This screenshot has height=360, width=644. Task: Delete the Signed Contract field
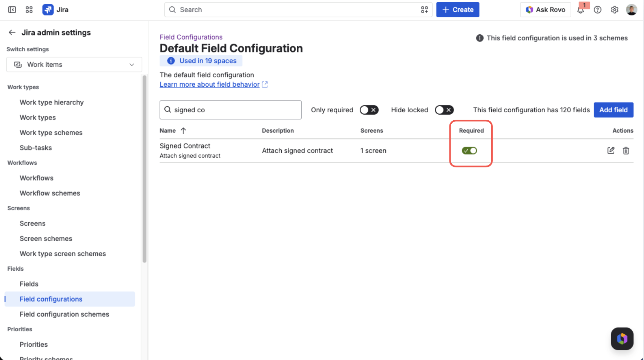pos(626,151)
